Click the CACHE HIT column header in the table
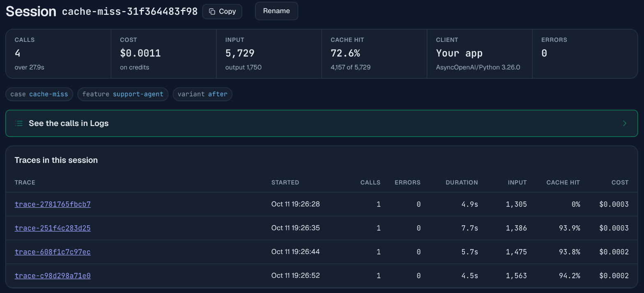Viewport: 644px width, 293px height. click(x=563, y=183)
